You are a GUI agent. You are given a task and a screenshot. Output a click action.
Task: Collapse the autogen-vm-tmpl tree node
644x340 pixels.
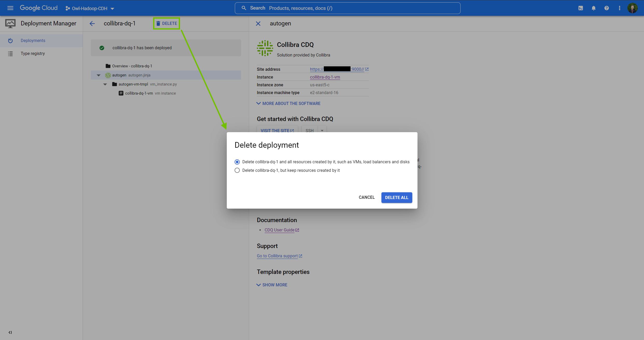105,84
